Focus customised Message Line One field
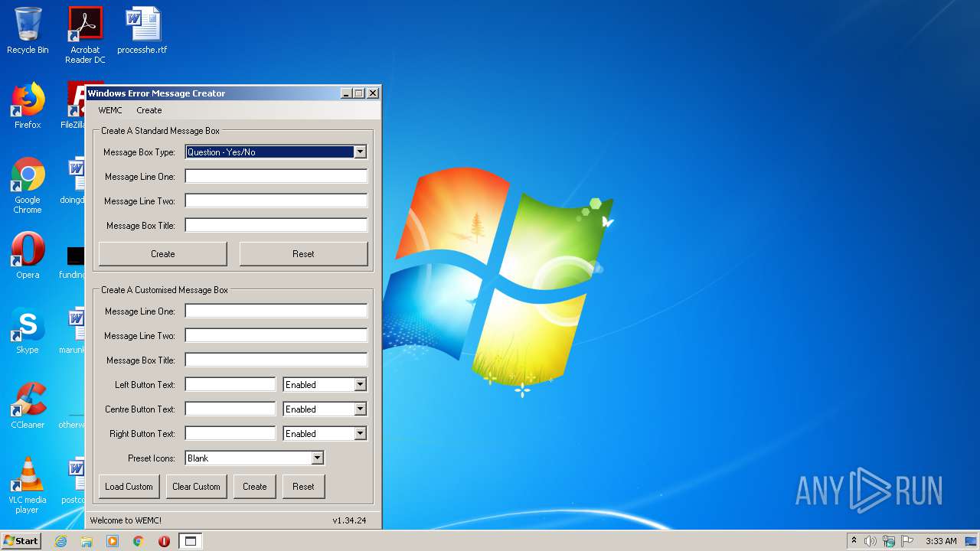The image size is (980, 551). click(x=276, y=311)
